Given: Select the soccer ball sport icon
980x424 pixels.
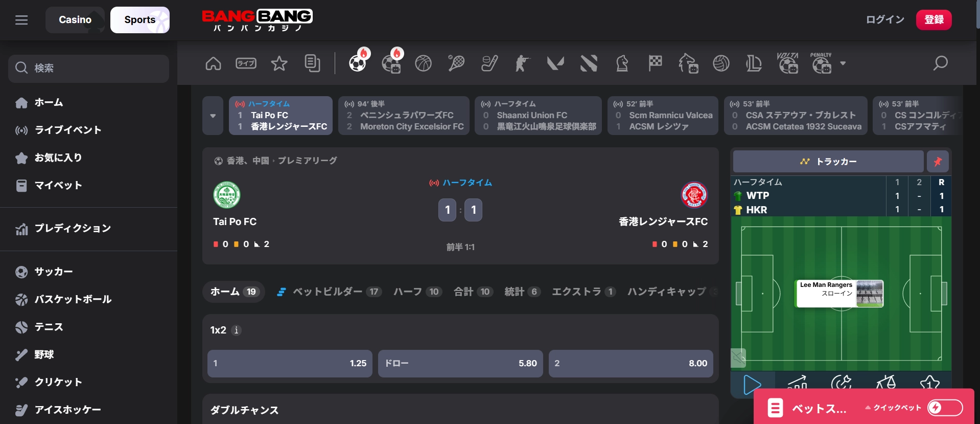Looking at the screenshot, I should tap(358, 63).
